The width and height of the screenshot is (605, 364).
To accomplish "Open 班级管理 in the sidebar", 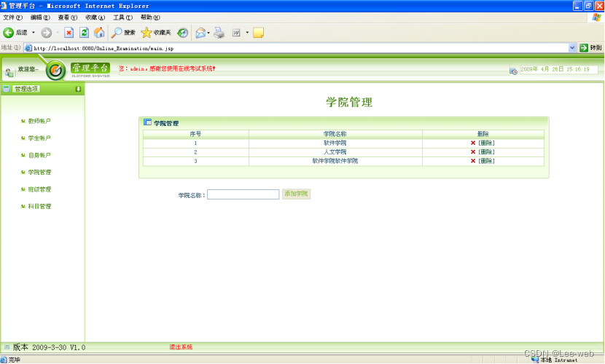I will tap(39, 189).
